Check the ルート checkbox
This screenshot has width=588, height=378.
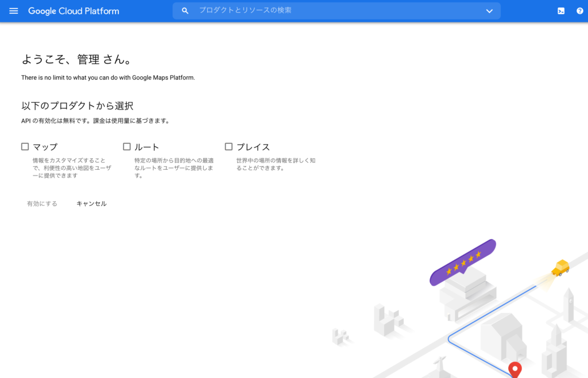(x=127, y=146)
